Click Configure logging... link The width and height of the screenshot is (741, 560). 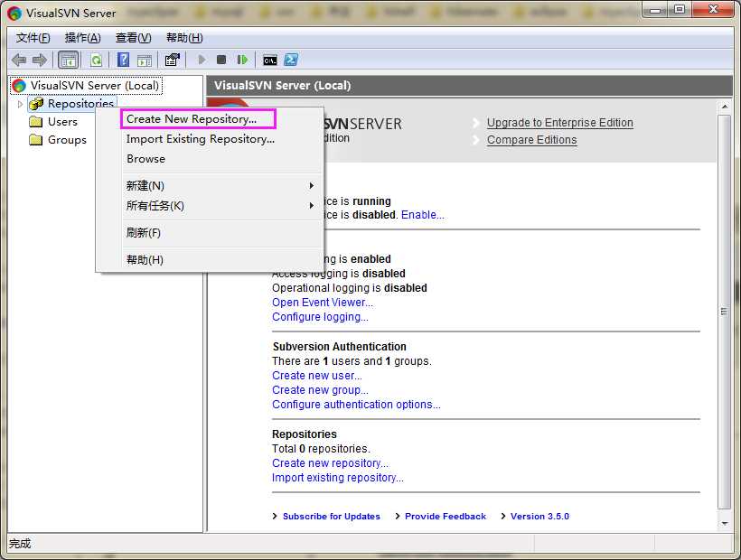tap(320, 317)
